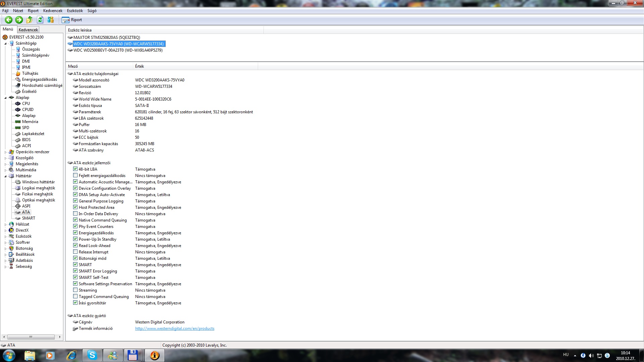Screen dimensions: 644x362
Task: Click the sidebar horizontal scrollbar
Action: (31, 337)
